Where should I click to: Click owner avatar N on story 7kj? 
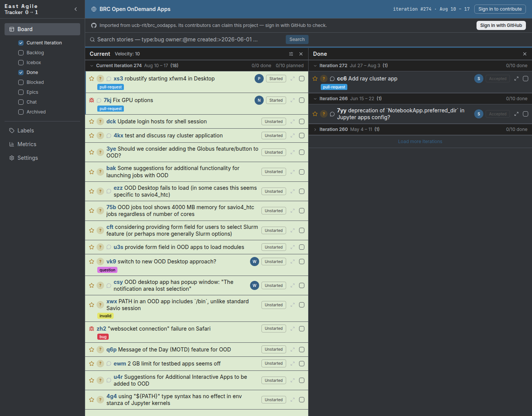pyautogui.click(x=259, y=100)
